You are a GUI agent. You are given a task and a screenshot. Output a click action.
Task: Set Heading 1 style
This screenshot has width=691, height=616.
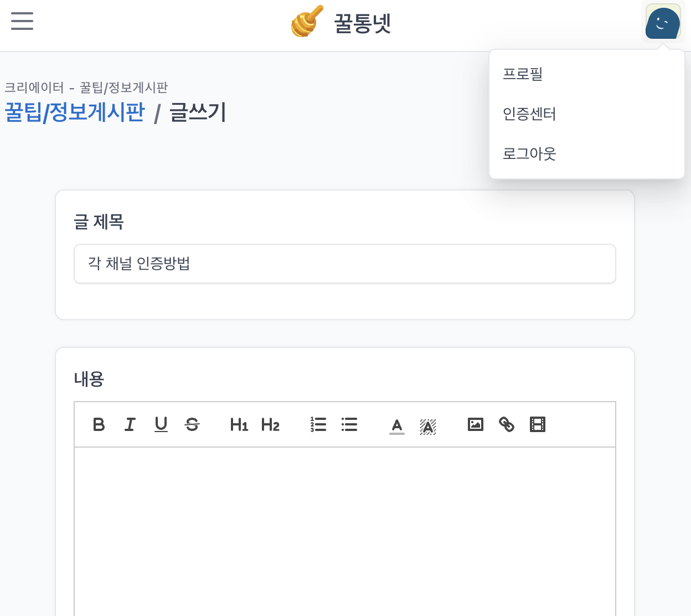coord(239,424)
